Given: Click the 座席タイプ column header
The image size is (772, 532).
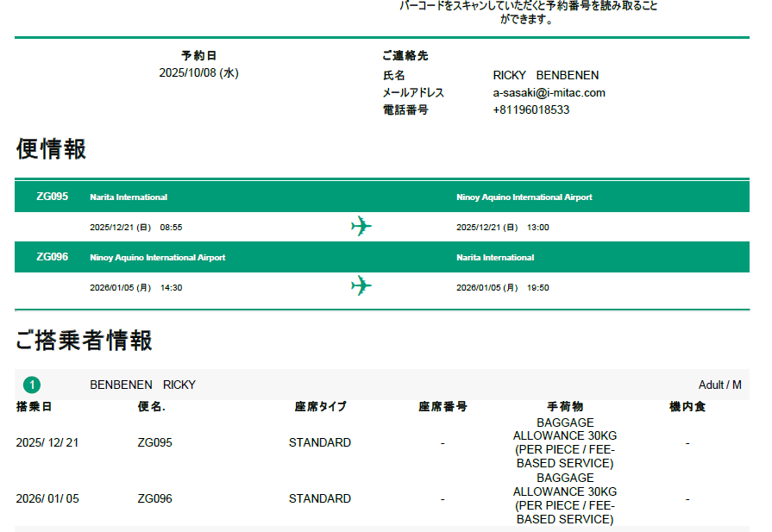Looking at the screenshot, I should (320, 407).
